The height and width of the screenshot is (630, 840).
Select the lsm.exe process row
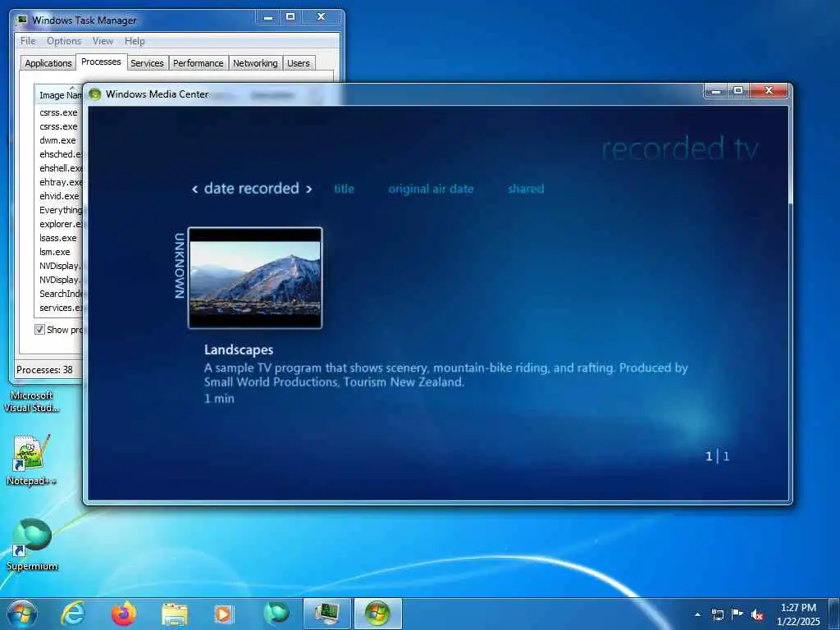(x=59, y=252)
